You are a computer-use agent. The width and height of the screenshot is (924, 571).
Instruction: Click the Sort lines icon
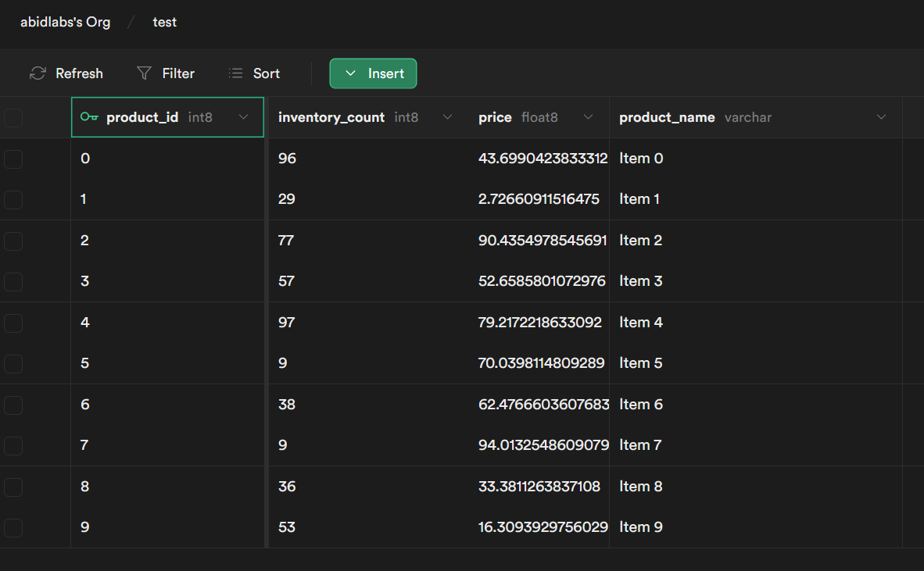click(235, 73)
